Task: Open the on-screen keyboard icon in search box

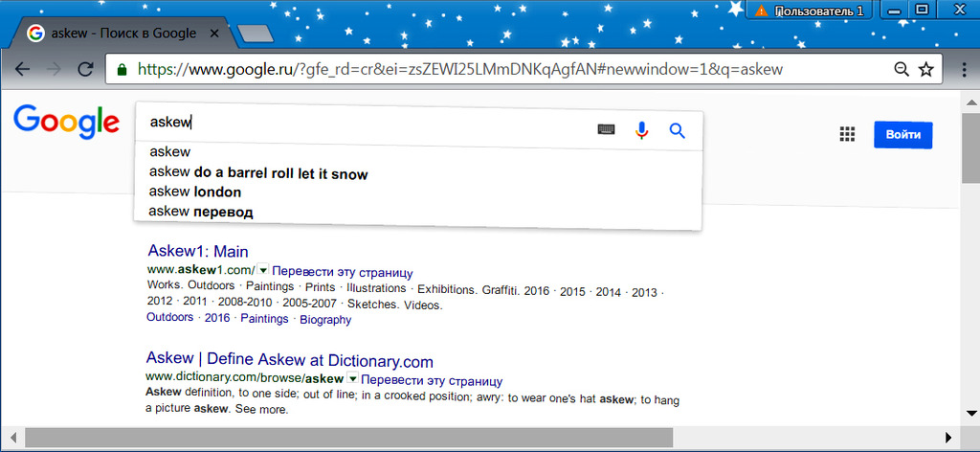Action: [606, 129]
